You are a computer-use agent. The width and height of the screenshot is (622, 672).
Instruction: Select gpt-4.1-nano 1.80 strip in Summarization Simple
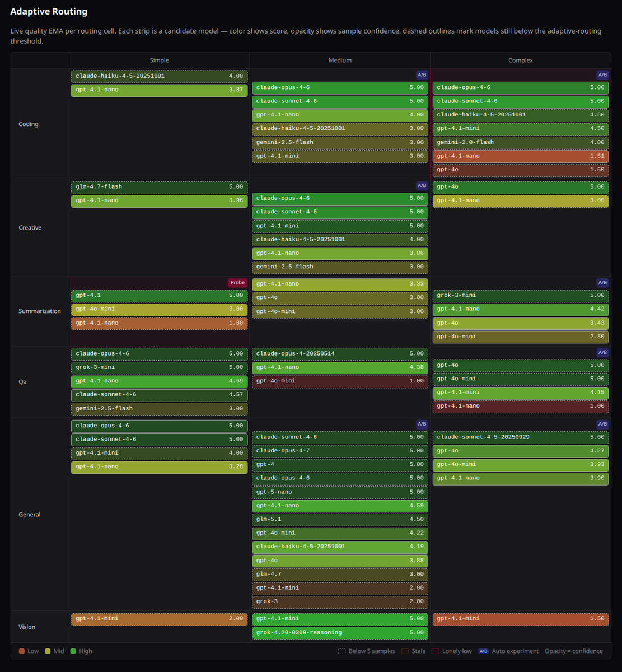click(159, 323)
